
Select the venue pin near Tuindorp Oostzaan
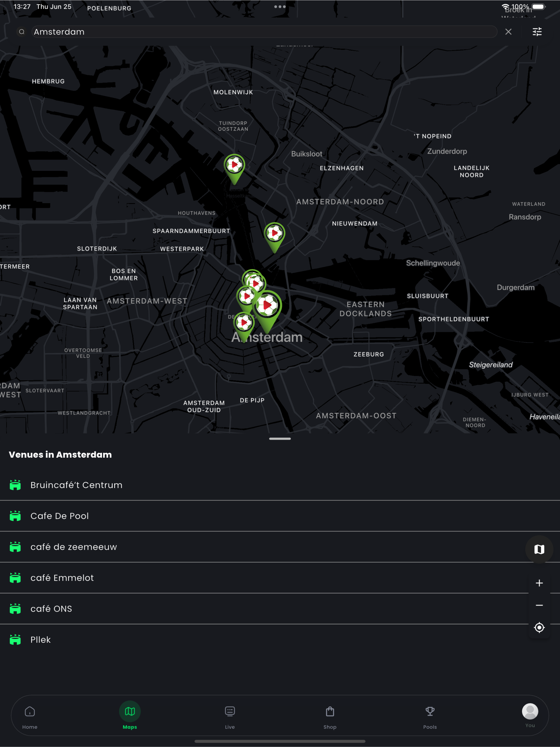click(234, 169)
